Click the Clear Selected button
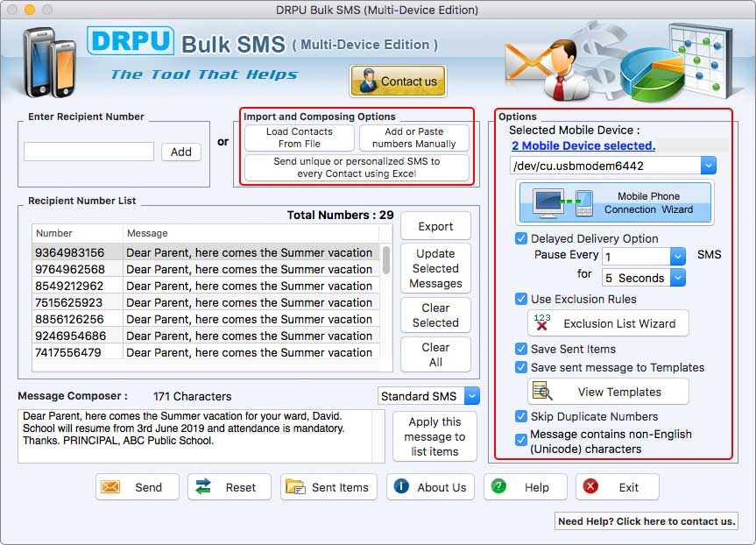Image resolution: width=756 pixels, height=545 pixels. click(435, 315)
